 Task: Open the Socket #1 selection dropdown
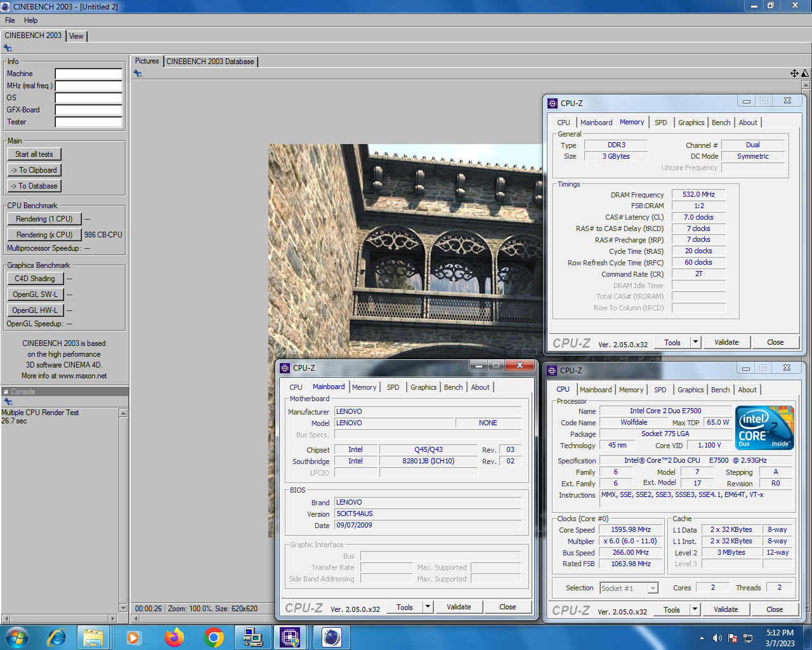653,588
